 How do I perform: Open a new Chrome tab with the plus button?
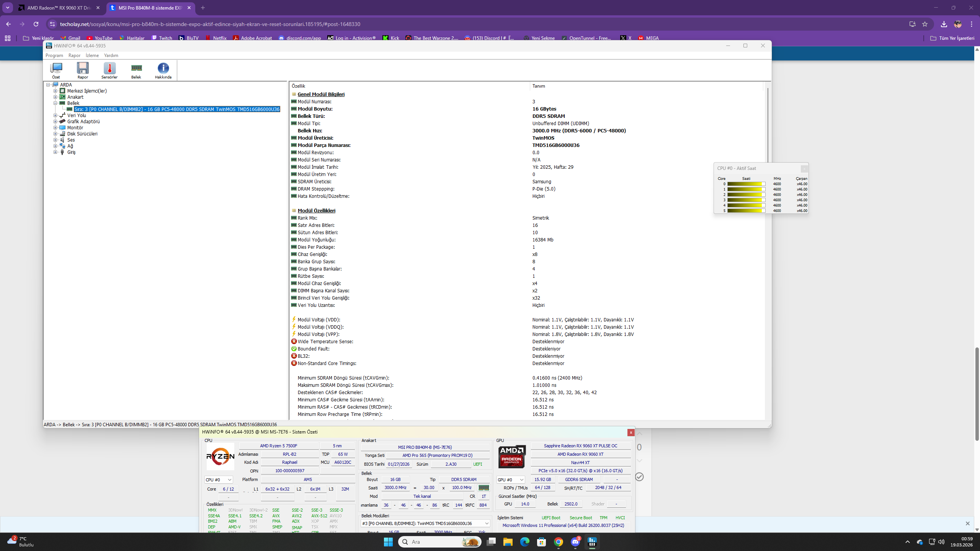point(203,8)
